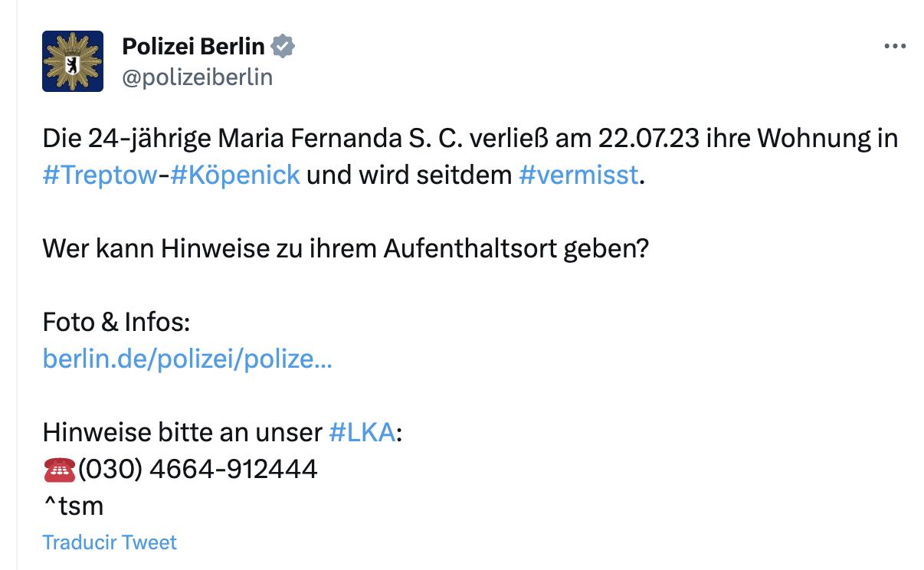The height and width of the screenshot is (570, 924).
Task: Click the phone number (030) 4664-912444
Action: [198, 469]
